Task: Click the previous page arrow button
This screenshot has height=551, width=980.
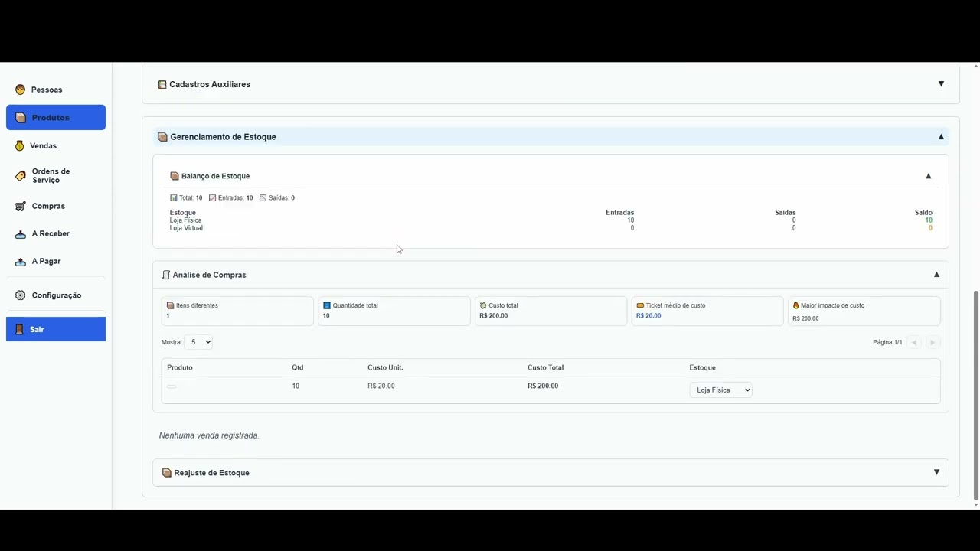Action: coord(914,342)
